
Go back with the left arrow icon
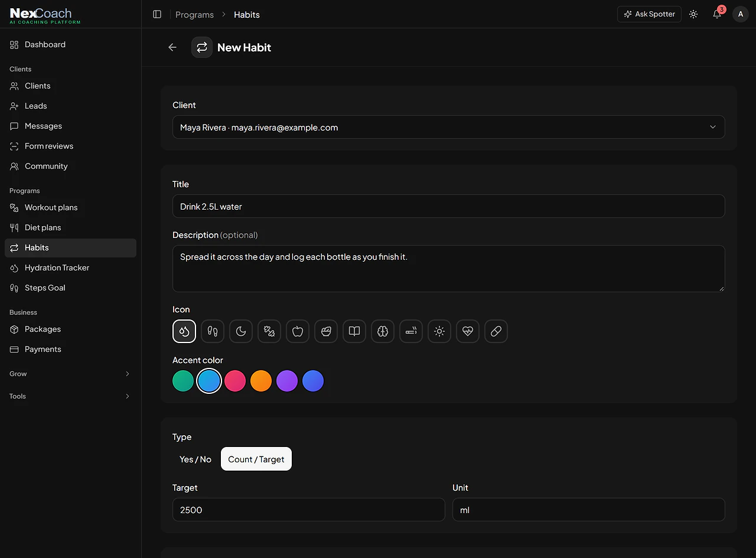click(x=172, y=47)
